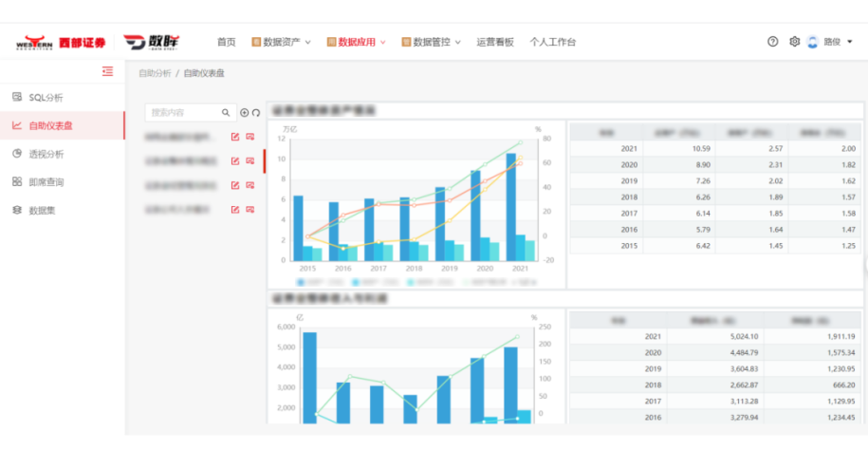Preview the second dashboard in list
The width and height of the screenshot is (868, 450).
[249, 160]
